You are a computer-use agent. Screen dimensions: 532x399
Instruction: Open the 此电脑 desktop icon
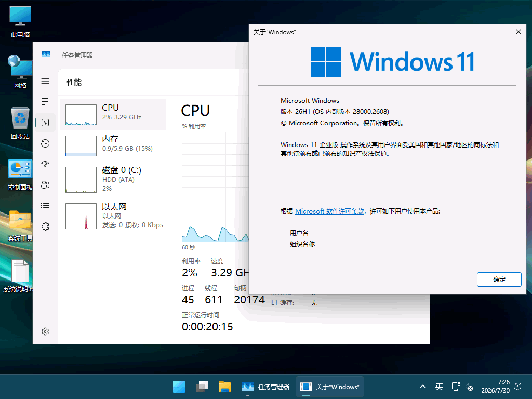coord(20,22)
